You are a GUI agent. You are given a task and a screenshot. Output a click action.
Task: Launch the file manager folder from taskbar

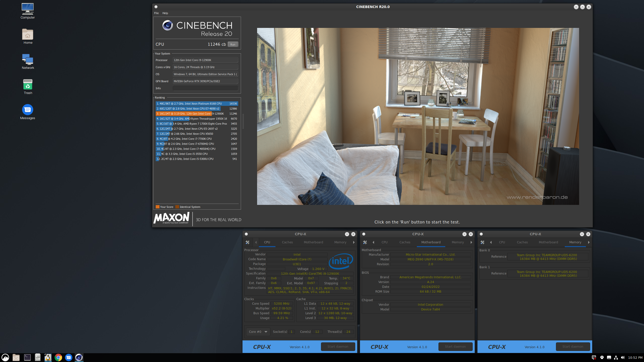pos(16,357)
